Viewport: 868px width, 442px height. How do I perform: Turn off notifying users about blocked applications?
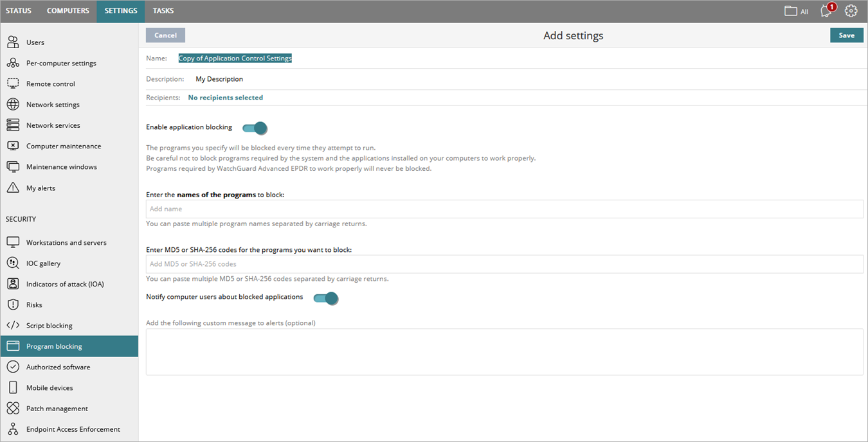[326, 298]
